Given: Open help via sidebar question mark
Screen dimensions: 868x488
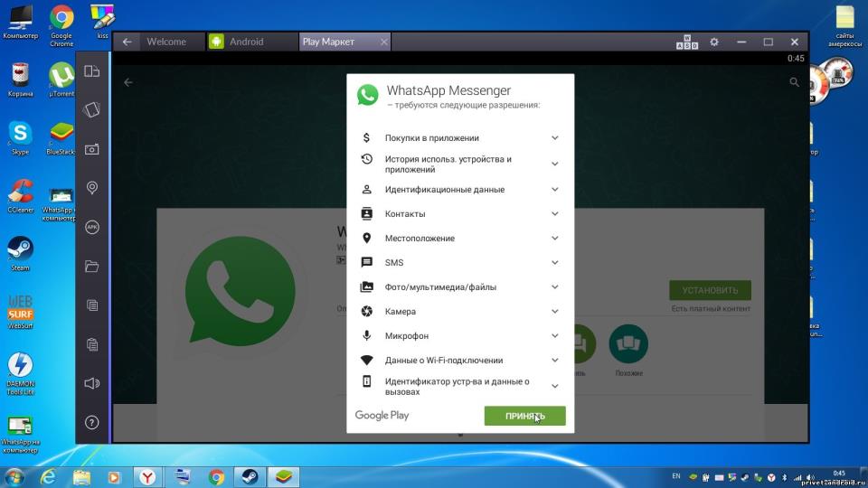Looking at the screenshot, I should pyautogui.click(x=92, y=423).
